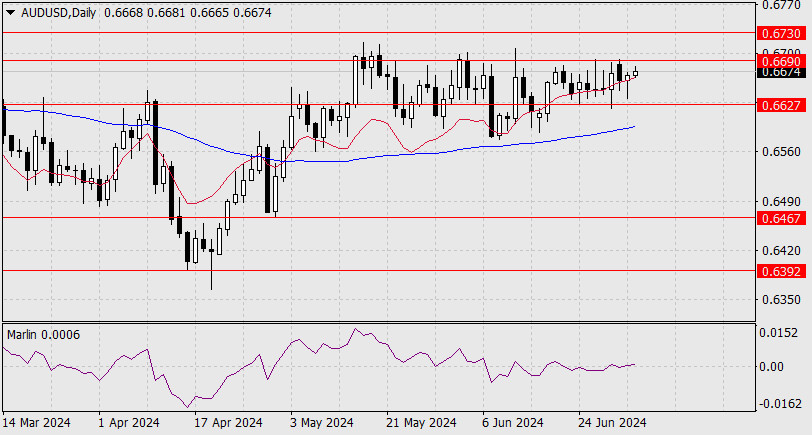This screenshot has width=812, height=435.
Task: Click the 0.6420 price scale value
Action: [x=781, y=251]
